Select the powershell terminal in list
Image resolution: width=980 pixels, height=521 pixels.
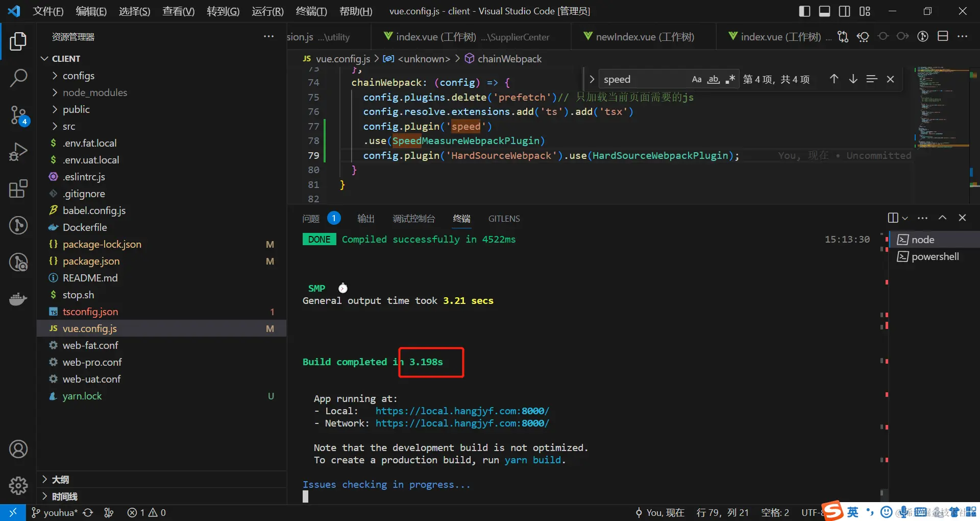935,256
